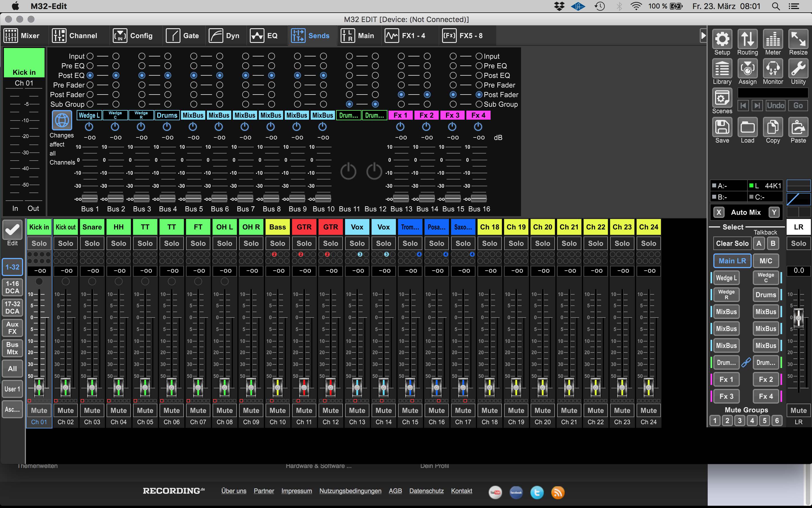Toggle the Bus 1 send power icon
This screenshot has width=812, height=508.
tap(89, 127)
